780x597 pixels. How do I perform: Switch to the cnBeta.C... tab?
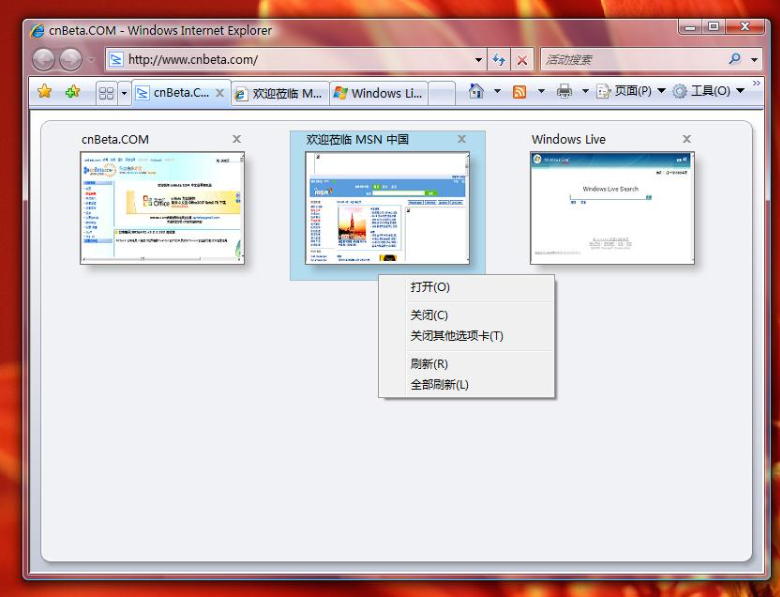[x=181, y=93]
